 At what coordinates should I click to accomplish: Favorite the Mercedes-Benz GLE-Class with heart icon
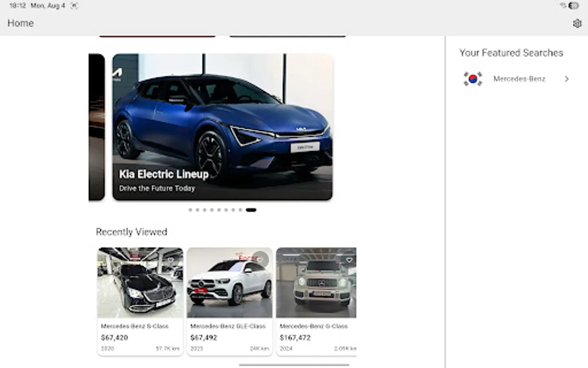[x=260, y=260]
